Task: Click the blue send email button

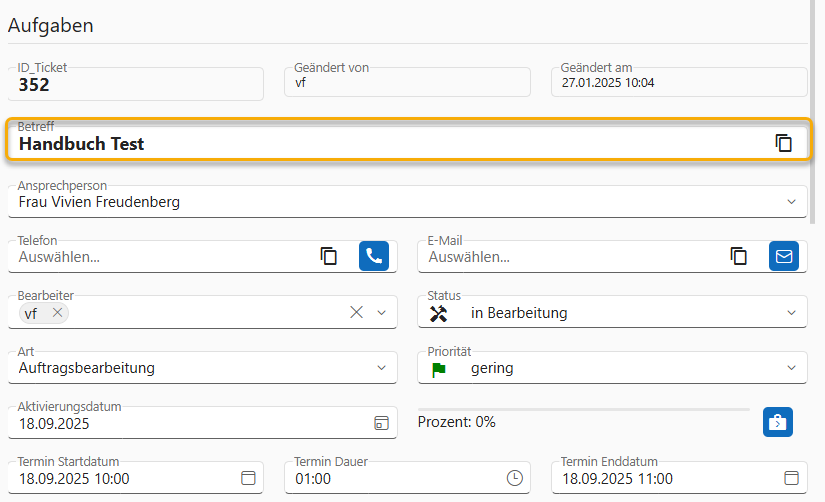Action: pyautogui.click(x=784, y=256)
